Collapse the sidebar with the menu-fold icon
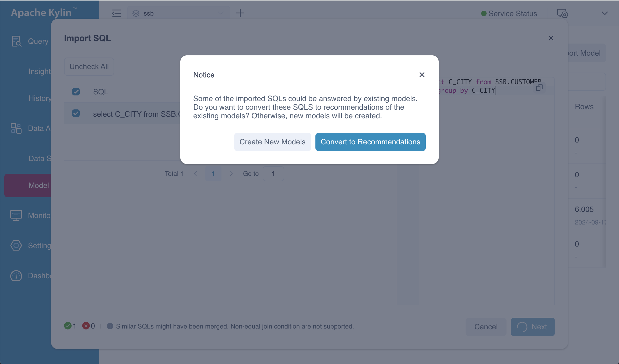Screen dimensions: 619x364 (117, 13)
